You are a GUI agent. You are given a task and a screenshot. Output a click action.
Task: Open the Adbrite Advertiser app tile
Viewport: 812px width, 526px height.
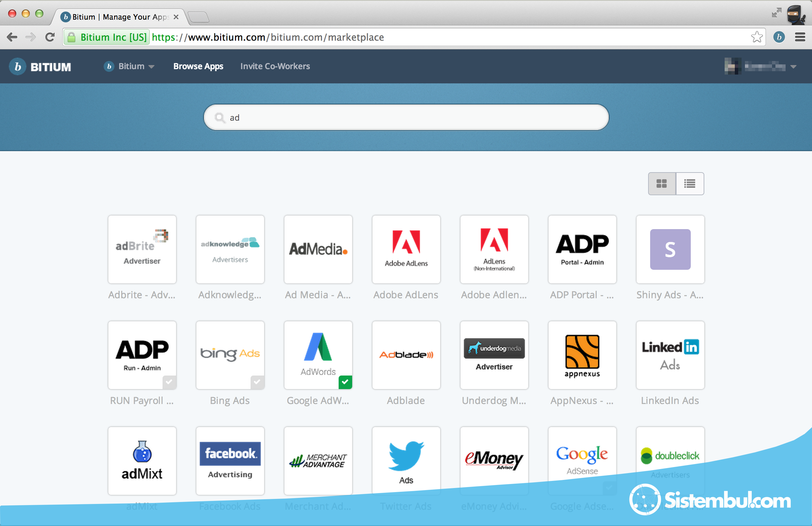point(142,249)
